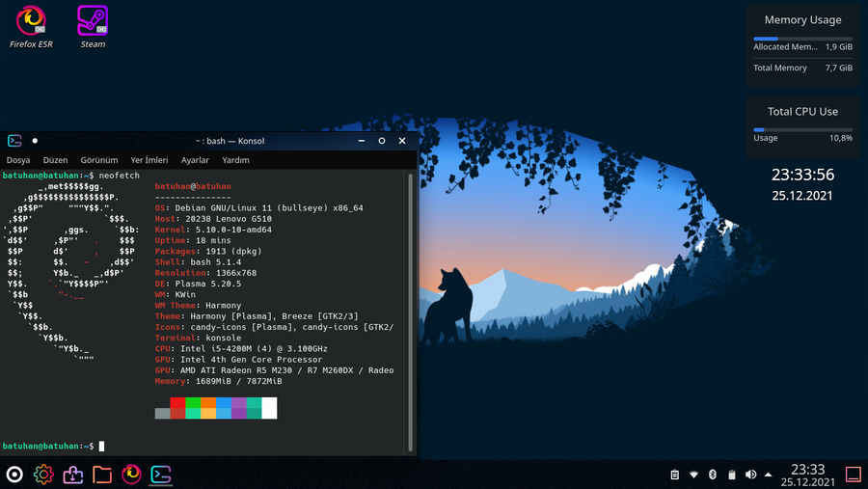Click the Allocated Memory usage bar
This screenshot has height=489, width=868.
[802, 39]
